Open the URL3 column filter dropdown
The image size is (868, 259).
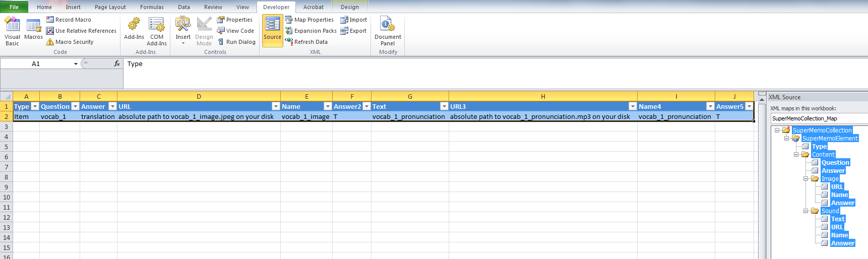coord(633,106)
